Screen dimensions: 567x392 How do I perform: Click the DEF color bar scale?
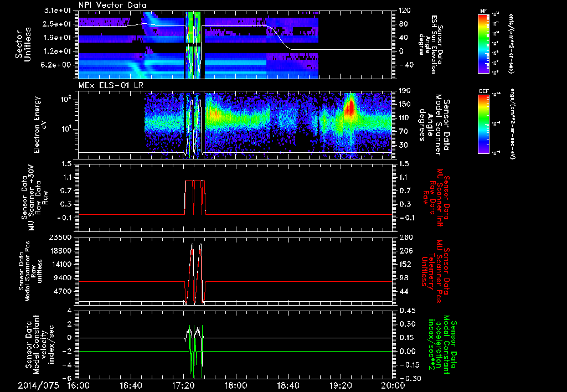[x=483, y=124]
